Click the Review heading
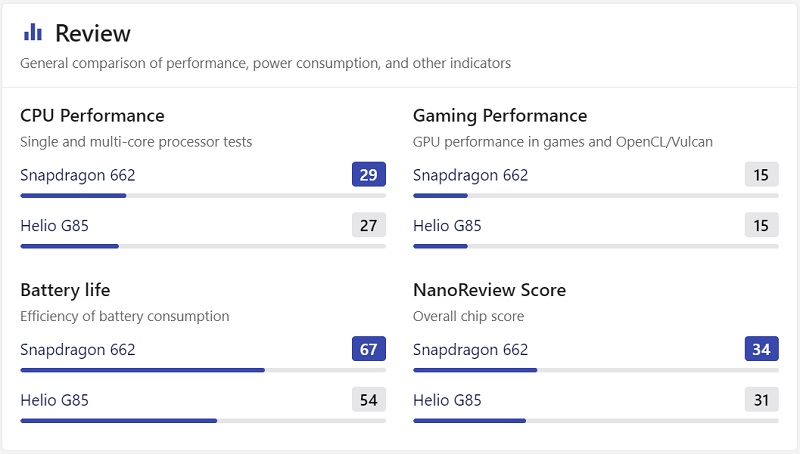 [93, 33]
